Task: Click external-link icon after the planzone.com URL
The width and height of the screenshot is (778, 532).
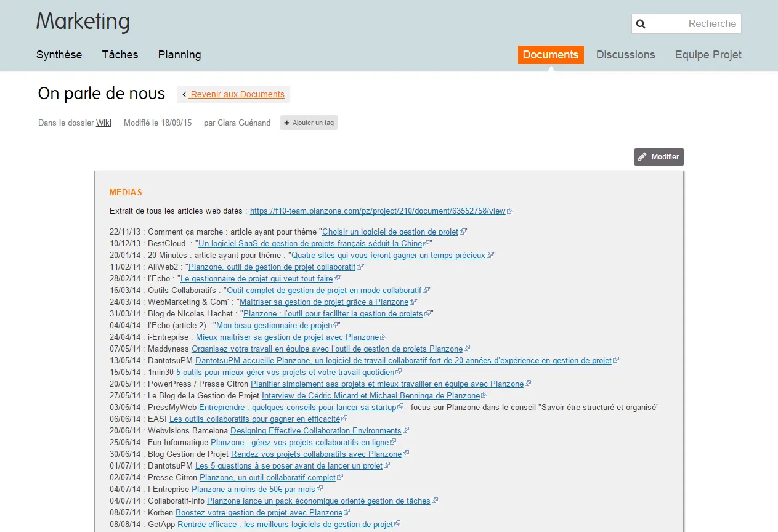Action: point(510,211)
